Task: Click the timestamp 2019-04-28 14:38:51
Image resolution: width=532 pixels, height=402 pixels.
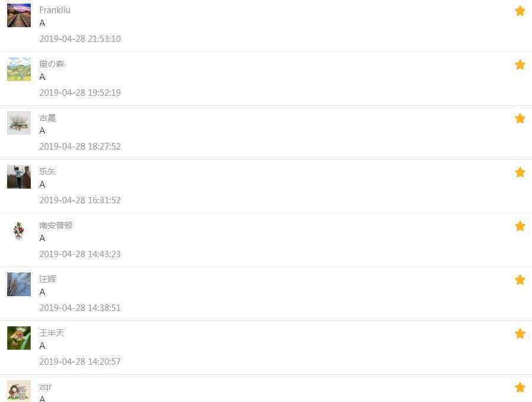Action: click(80, 308)
